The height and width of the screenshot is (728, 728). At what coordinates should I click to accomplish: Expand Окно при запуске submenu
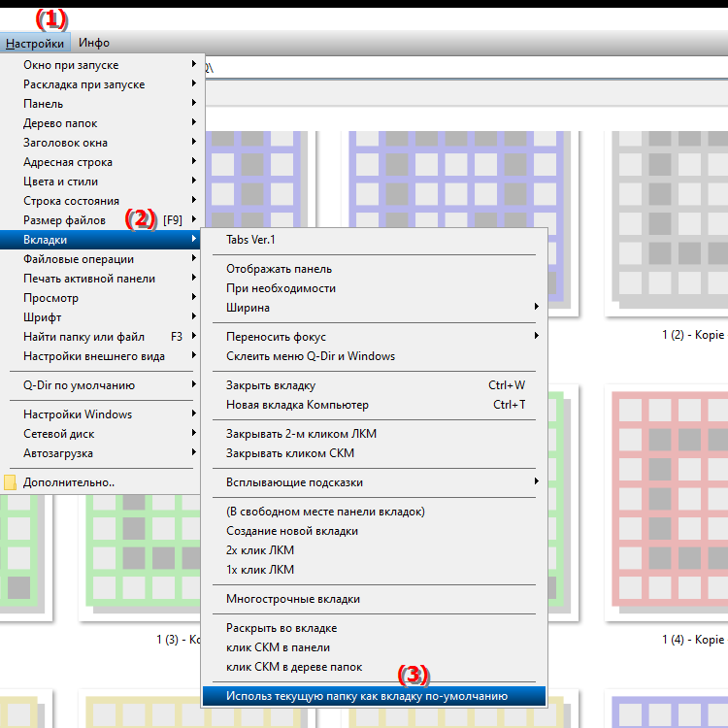[x=100, y=65]
